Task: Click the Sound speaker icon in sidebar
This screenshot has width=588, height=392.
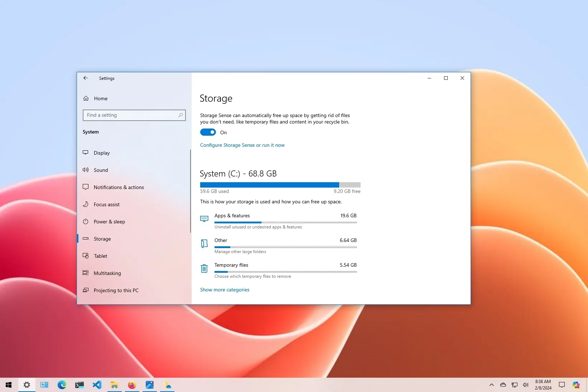Action: [86, 170]
